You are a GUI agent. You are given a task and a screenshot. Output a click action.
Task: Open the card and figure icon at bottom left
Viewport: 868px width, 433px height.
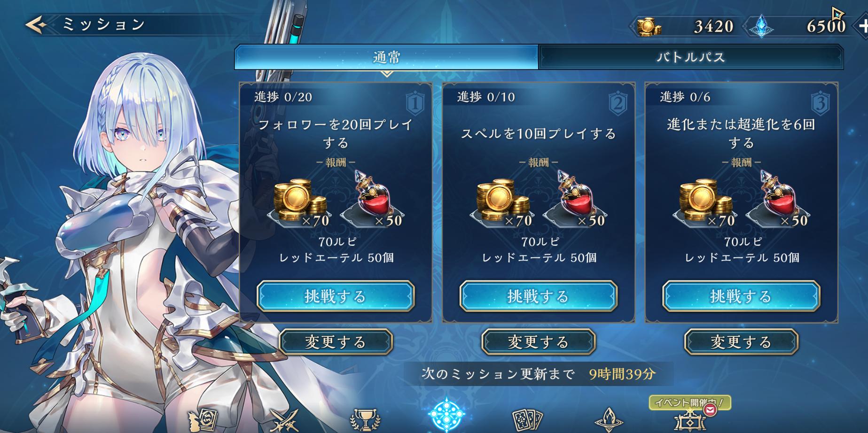[203, 419]
